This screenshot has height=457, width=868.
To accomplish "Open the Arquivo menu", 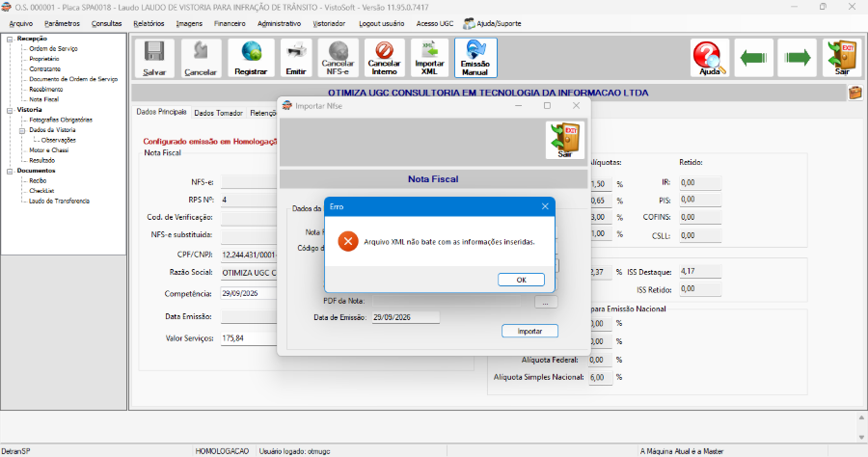I will pyautogui.click(x=21, y=23).
